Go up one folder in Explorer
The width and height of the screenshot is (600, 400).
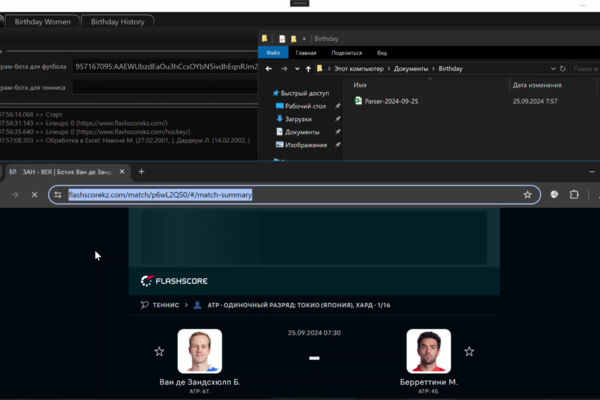308,69
